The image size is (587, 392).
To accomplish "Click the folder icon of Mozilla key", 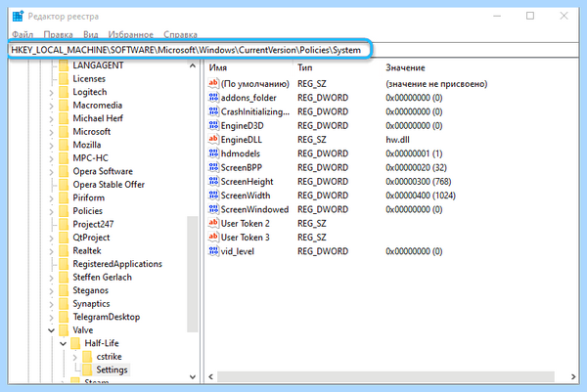I will coord(64,145).
